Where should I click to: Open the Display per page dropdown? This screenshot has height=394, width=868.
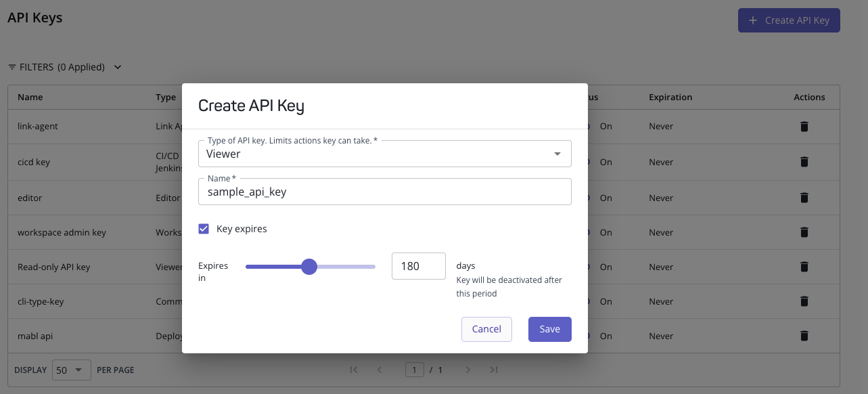71,370
